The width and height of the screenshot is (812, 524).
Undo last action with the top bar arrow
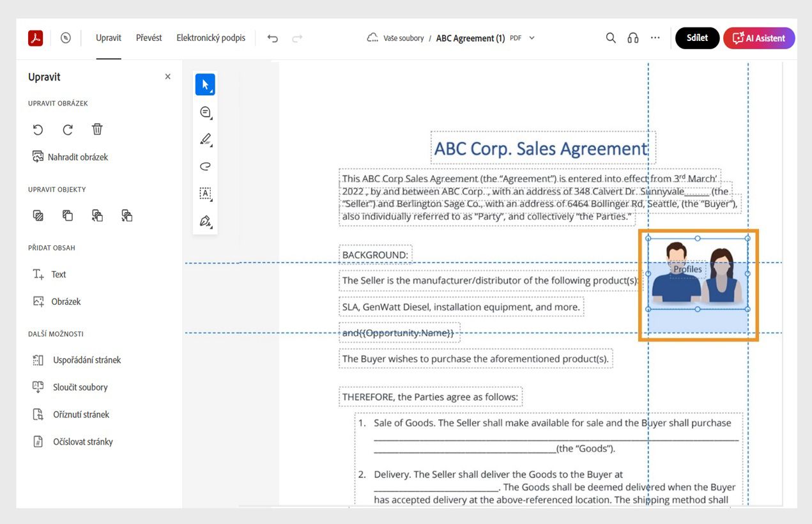tap(273, 38)
